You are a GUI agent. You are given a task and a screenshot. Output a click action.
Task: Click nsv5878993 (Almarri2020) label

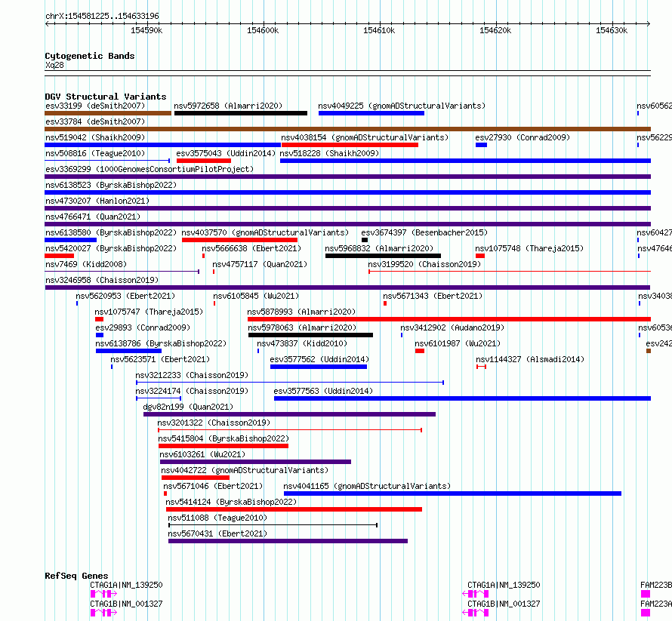(x=302, y=312)
